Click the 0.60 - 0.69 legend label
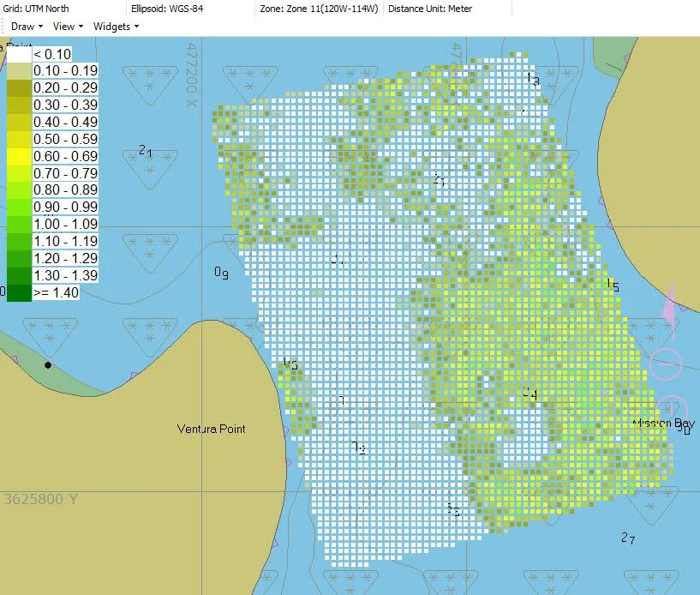Image resolution: width=700 pixels, height=595 pixels. point(65,156)
